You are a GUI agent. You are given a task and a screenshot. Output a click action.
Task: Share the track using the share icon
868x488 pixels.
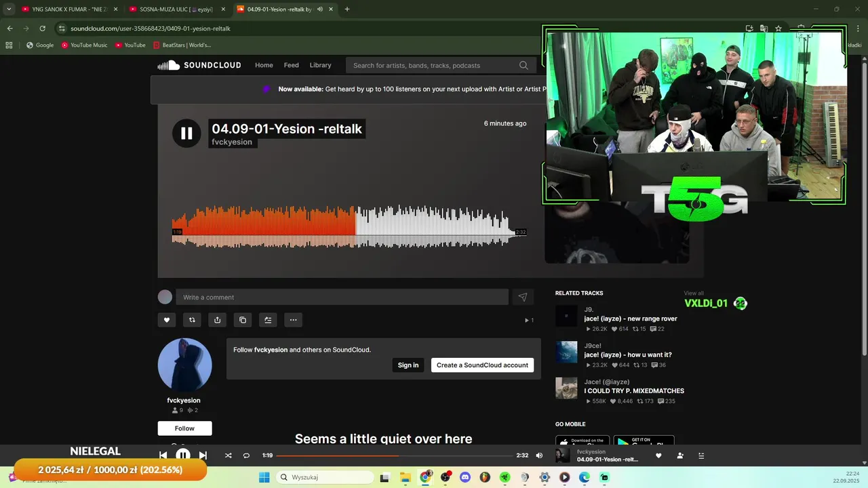pyautogui.click(x=217, y=320)
